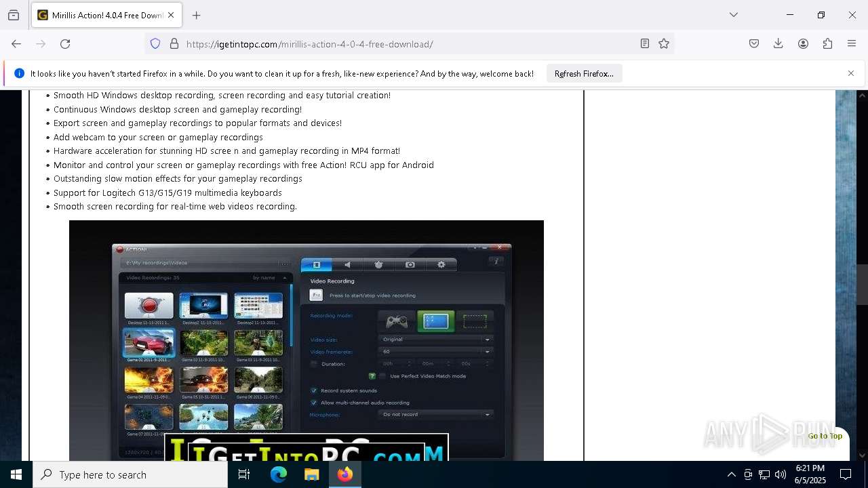The image size is (868, 488).
Task: Show hidden system tray icons
Action: 731,474
